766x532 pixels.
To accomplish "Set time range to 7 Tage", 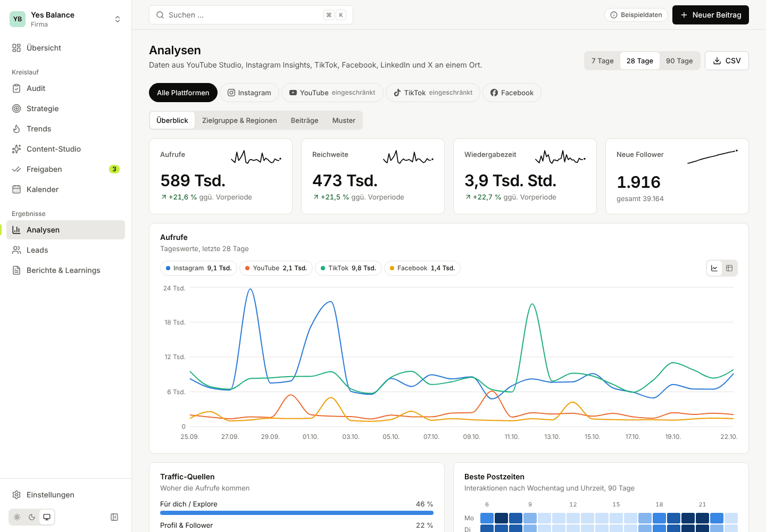I will (603, 61).
